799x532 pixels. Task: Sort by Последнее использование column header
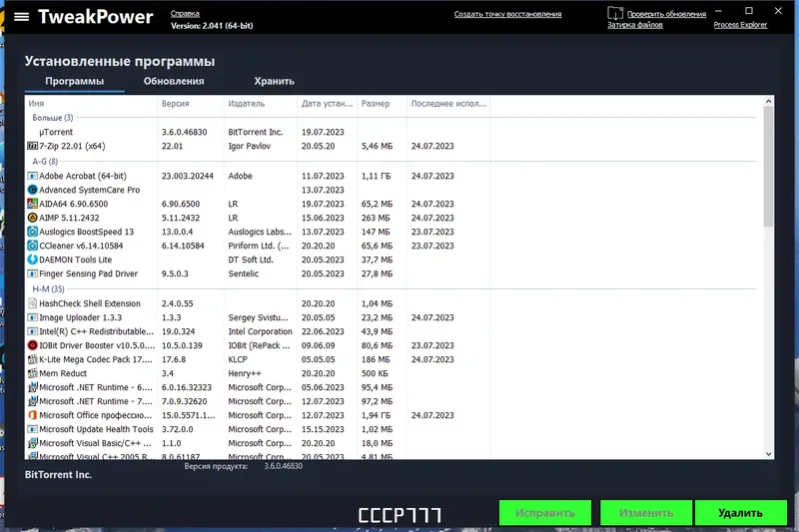click(x=448, y=104)
